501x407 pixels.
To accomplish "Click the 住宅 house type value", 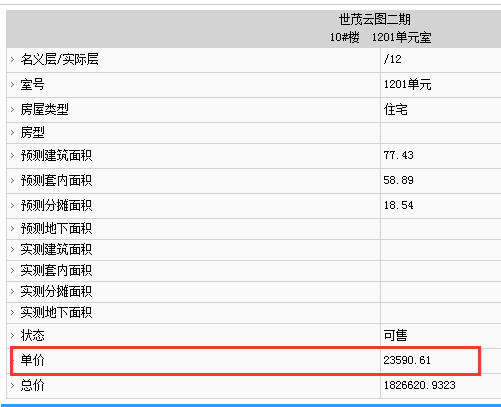I will [395, 109].
